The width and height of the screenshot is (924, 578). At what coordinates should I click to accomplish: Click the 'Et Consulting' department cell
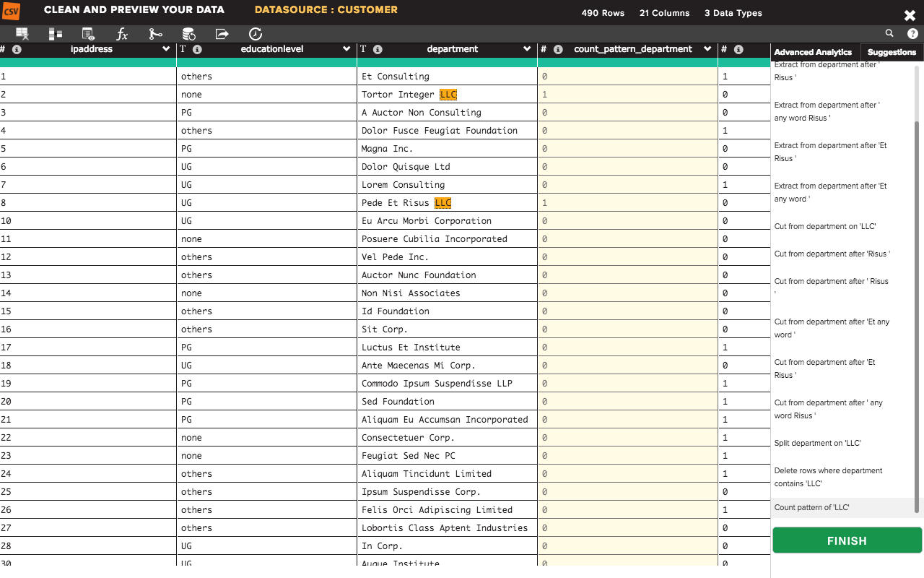coord(448,77)
